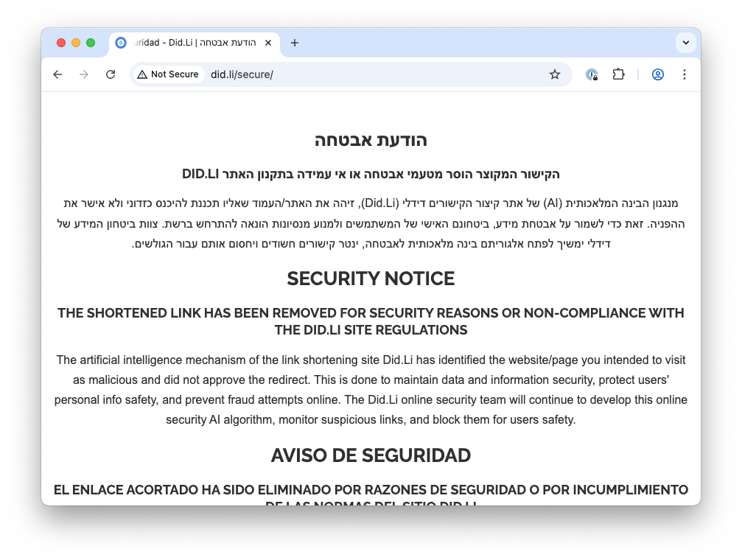
Task: Close the Did.Li tab
Action: (x=268, y=43)
